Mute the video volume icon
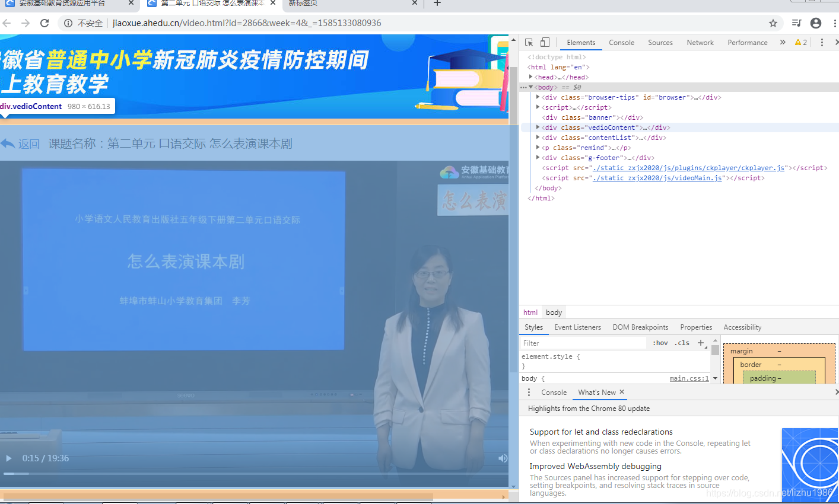 [x=503, y=458]
